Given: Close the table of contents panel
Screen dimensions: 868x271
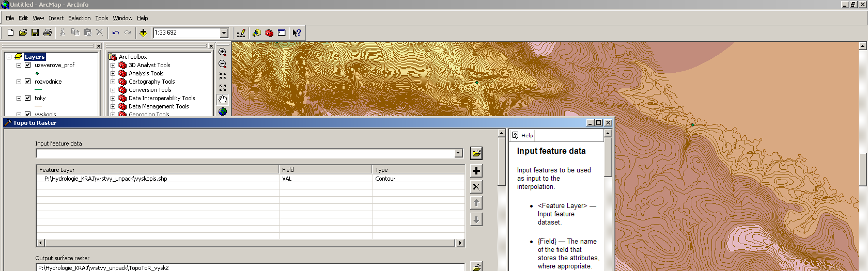Looking at the screenshot, I should pos(99,46).
